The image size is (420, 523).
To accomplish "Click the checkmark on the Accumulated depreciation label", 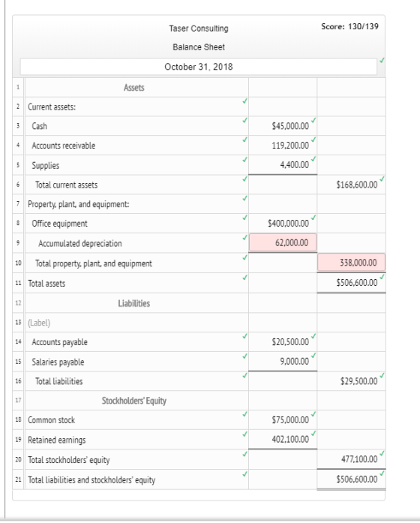I will pyautogui.click(x=245, y=237).
